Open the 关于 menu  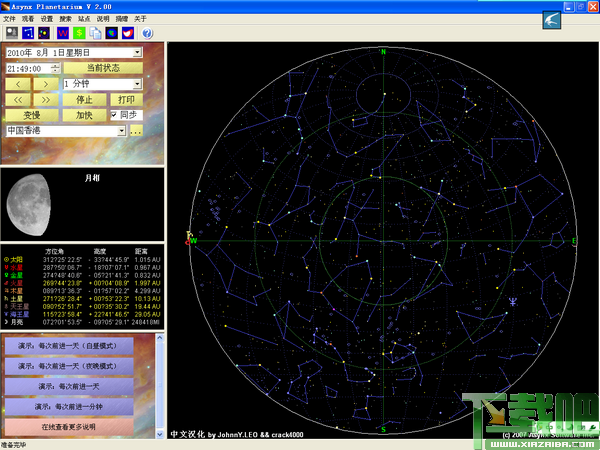[x=140, y=19]
